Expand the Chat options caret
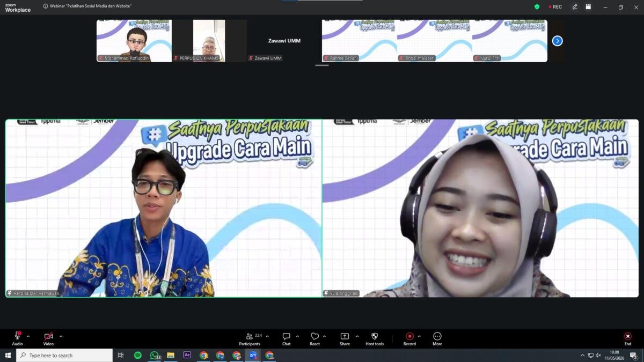Screen dimensions: 644x362 (x=297, y=336)
